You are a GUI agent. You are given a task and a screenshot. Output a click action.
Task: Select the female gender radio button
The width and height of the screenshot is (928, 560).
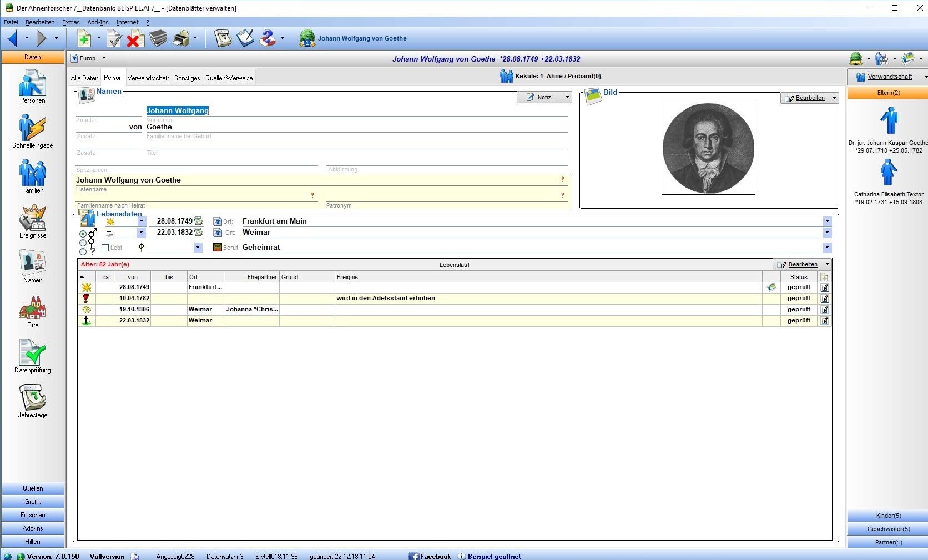[x=83, y=243]
